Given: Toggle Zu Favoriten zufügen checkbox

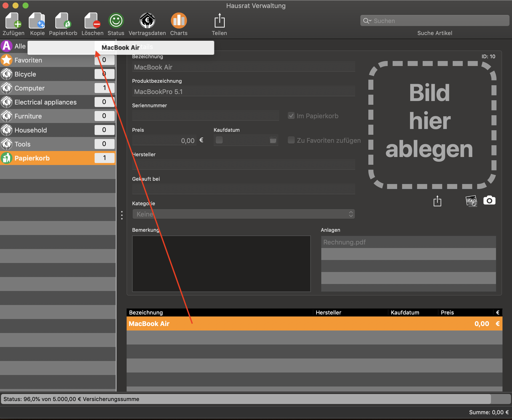Looking at the screenshot, I should pyautogui.click(x=291, y=140).
